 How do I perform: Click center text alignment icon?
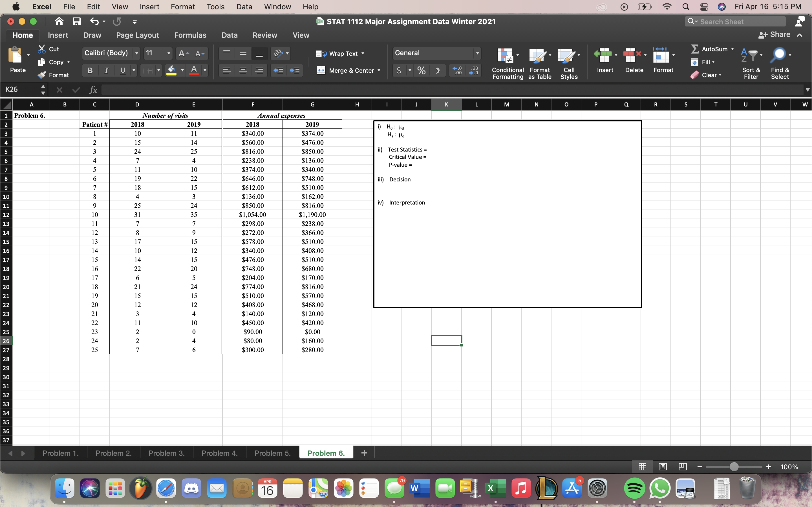coord(243,70)
